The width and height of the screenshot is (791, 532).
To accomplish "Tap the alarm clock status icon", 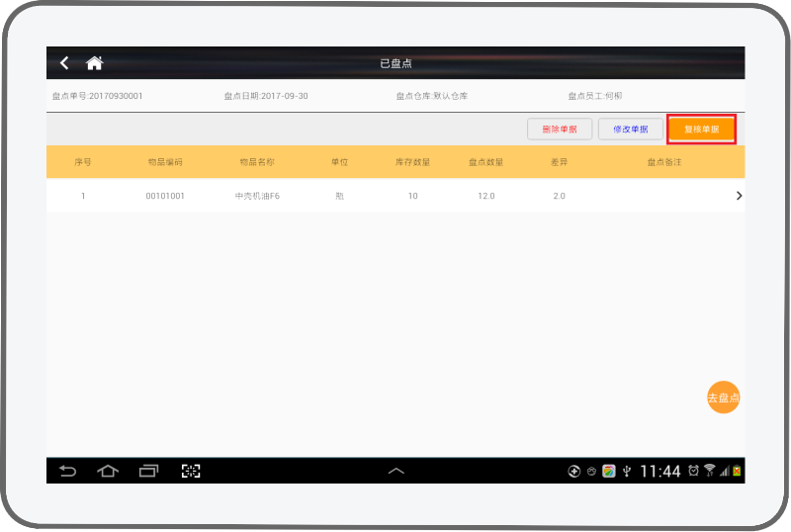I will pos(693,471).
